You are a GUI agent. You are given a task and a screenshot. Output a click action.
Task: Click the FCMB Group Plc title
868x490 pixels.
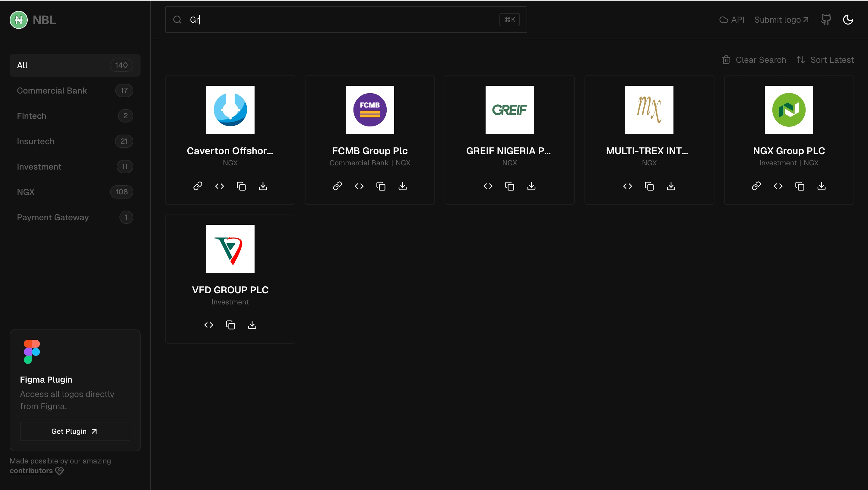[x=370, y=151]
